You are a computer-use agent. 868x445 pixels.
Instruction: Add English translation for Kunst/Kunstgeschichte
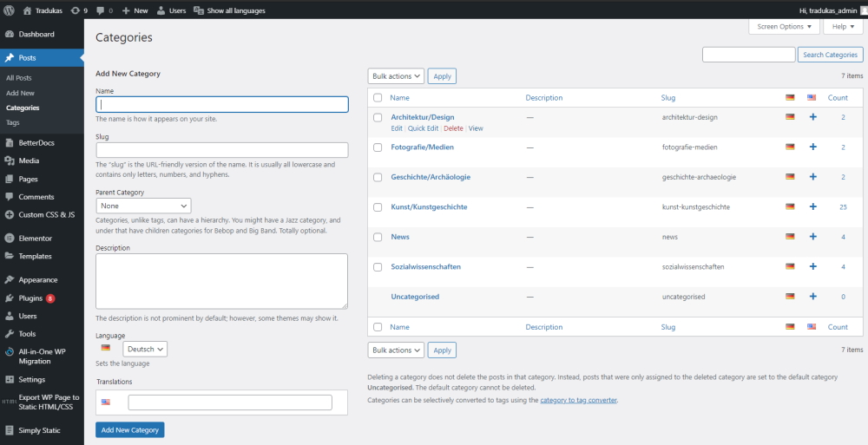812,206
